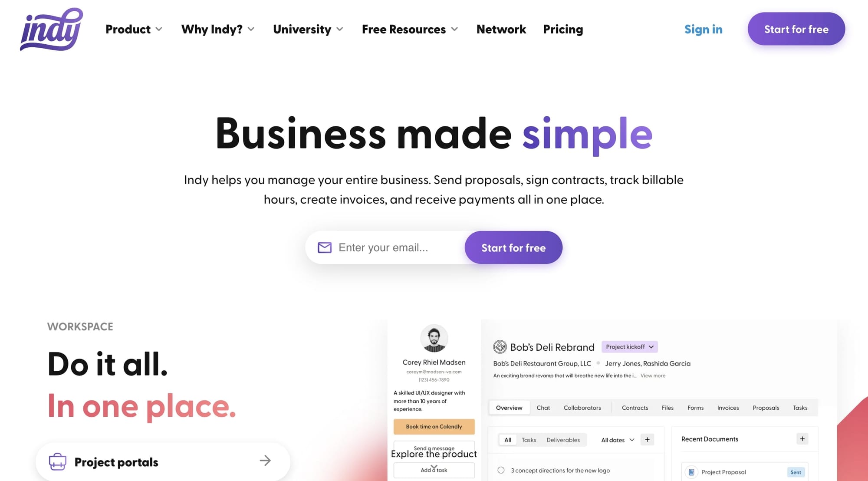Screen dimensions: 868x481
Task: Open the Free Resources menu
Action: coord(409,28)
